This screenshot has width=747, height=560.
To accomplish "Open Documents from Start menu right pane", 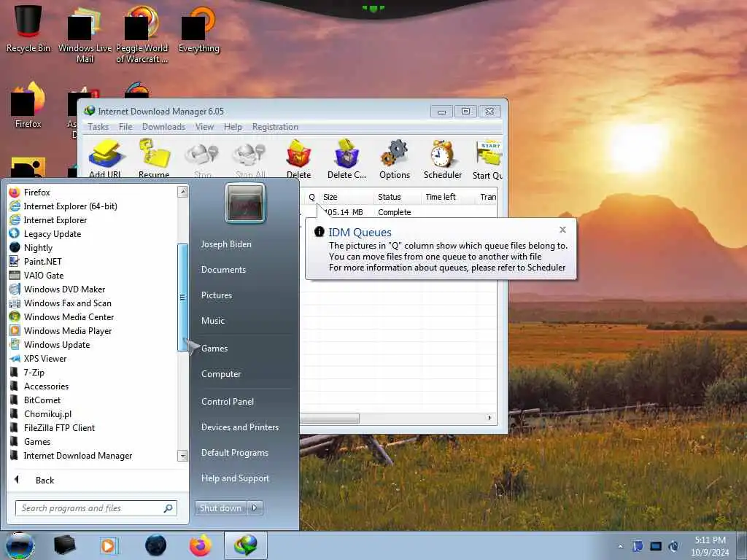I will 223,270.
